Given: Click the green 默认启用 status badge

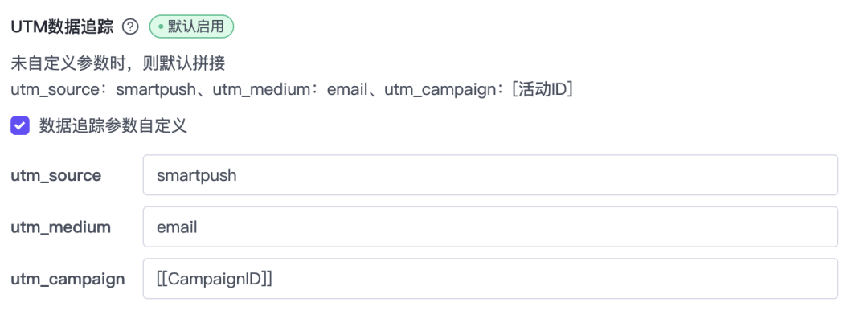Looking at the screenshot, I should coord(191,27).
